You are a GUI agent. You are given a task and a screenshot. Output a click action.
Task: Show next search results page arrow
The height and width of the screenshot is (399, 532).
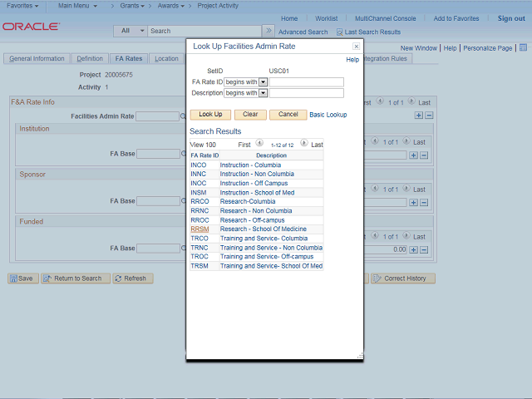(304, 143)
